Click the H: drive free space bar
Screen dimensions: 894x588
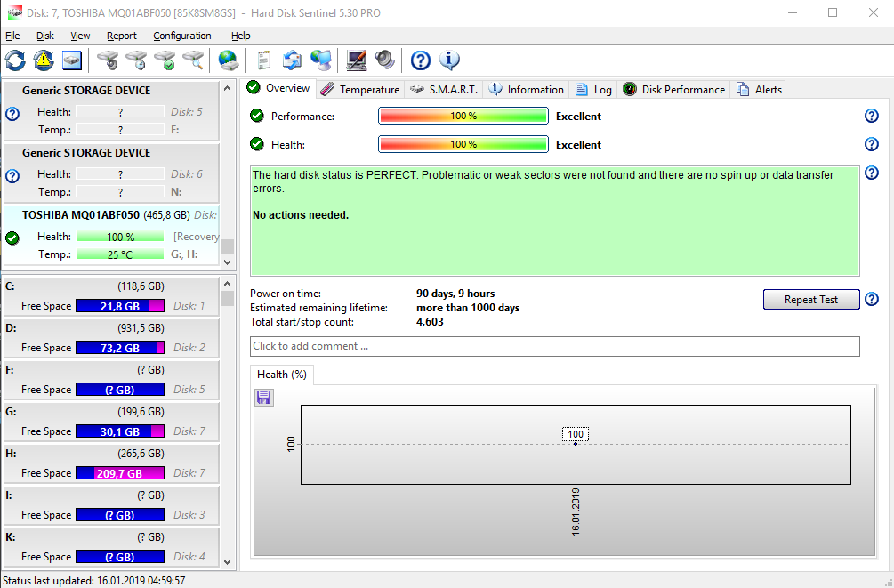pyautogui.click(x=120, y=473)
